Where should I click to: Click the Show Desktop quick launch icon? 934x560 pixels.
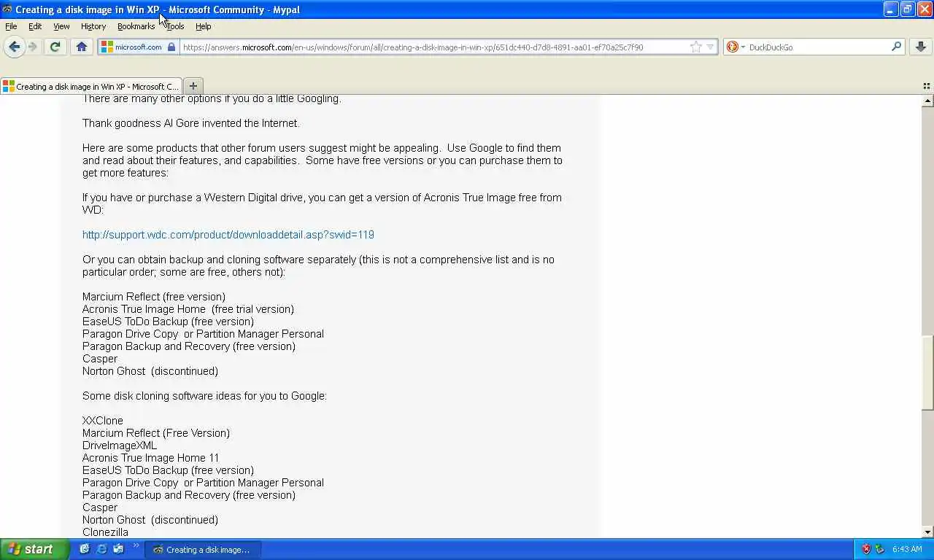point(118,549)
